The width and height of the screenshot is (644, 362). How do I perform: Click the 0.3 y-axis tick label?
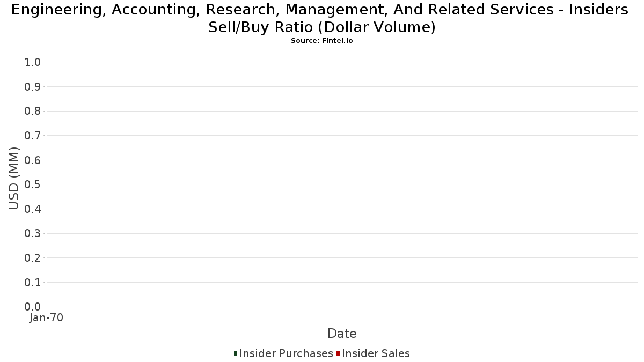[33, 234]
